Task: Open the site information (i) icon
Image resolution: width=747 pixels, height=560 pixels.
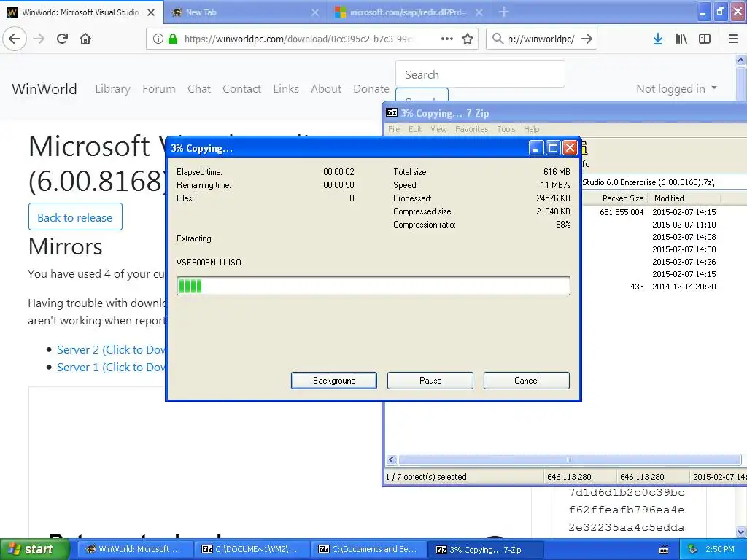Action: coord(158,39)
